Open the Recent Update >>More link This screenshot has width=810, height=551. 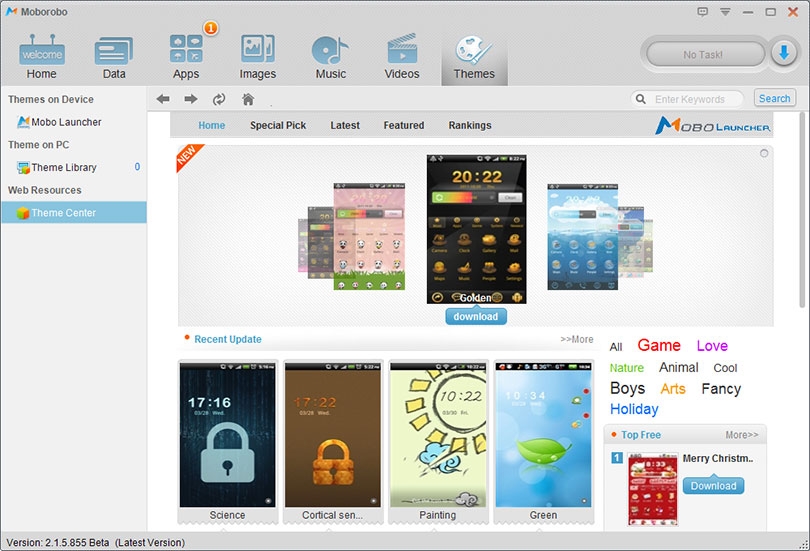[x=577, y=339]
